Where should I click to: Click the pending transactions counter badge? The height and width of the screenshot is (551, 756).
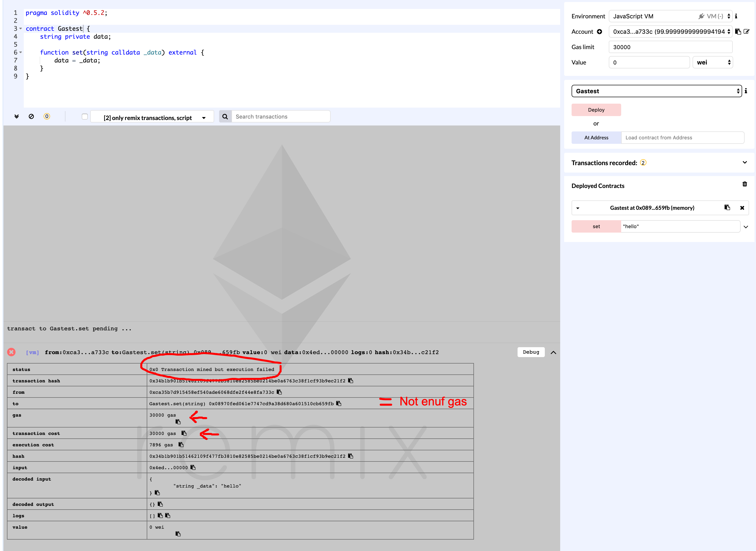coord(47,116)
